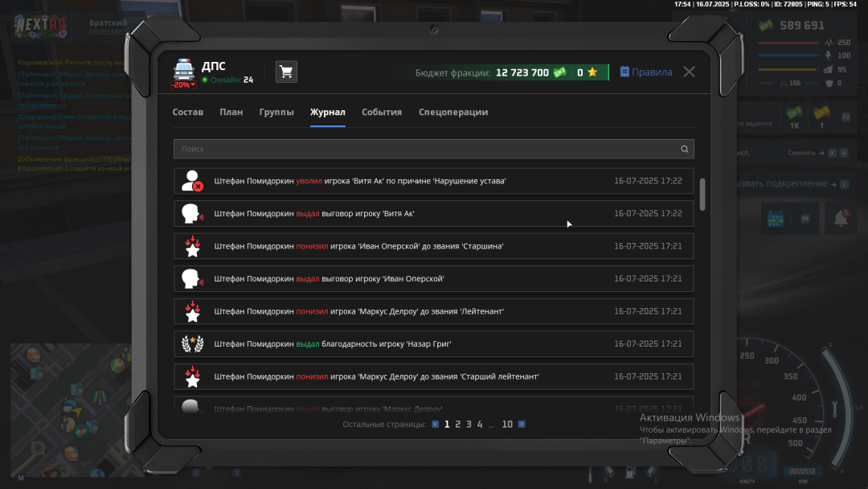This screenshot has width=868, height=489.
Task: Click the entry demoting 'Иван Оперской' to 'Старшина'
Action: (x=433, y=246)
